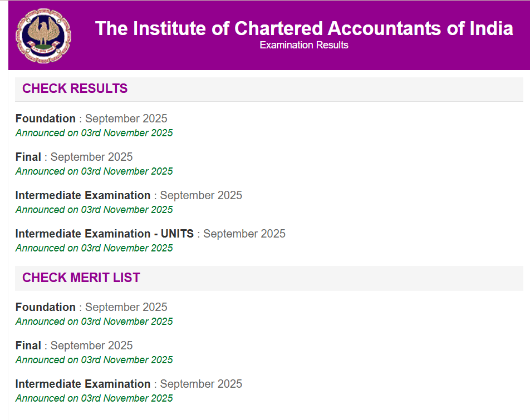Click announcement date below Intermediate Examination in Merit List

tap(94, 398)
